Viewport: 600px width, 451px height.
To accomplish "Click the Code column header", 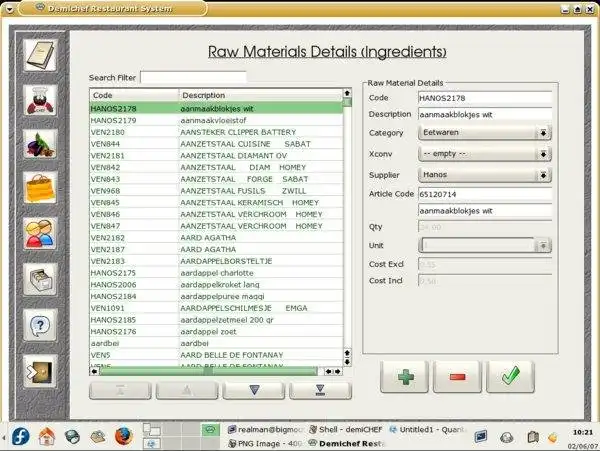I will 134,95.
